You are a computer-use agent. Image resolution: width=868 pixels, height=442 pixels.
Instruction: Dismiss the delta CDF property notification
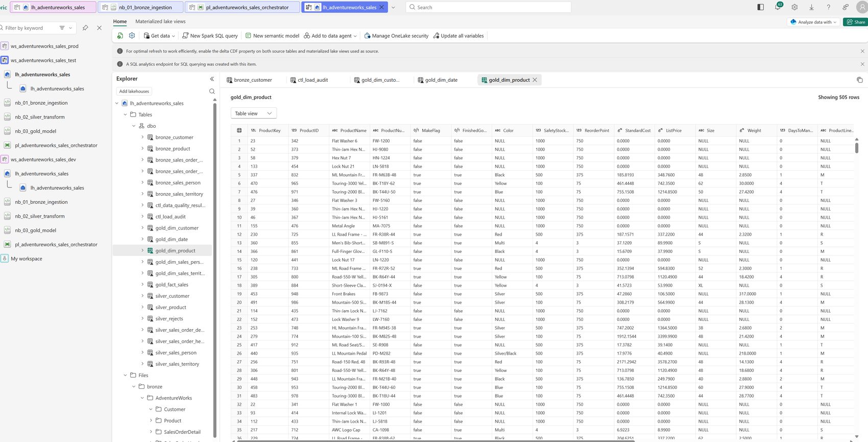pos(862,51)
